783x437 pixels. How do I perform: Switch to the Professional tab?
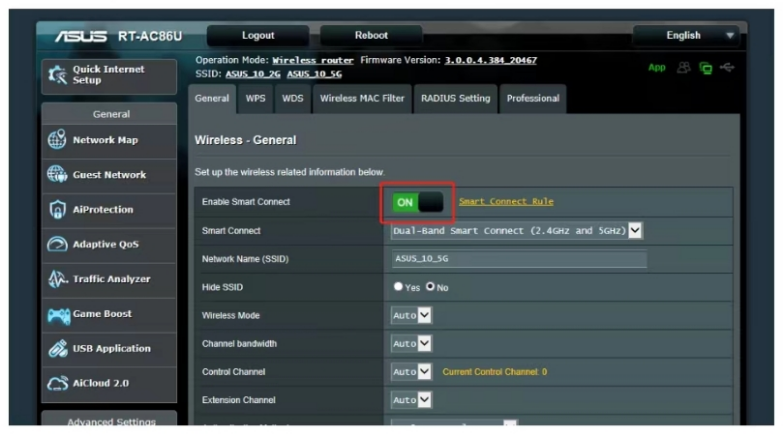pos(532,99)
